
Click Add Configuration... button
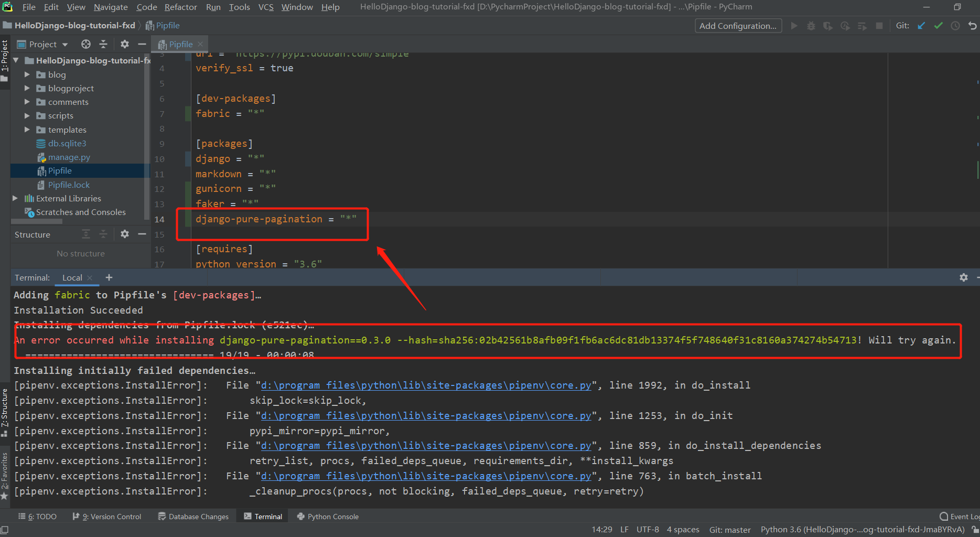[x=738, y=26]
